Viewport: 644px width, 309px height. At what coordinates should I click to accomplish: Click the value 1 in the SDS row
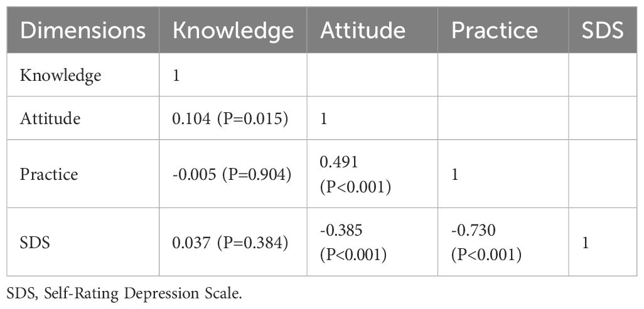tap(585, 243)
